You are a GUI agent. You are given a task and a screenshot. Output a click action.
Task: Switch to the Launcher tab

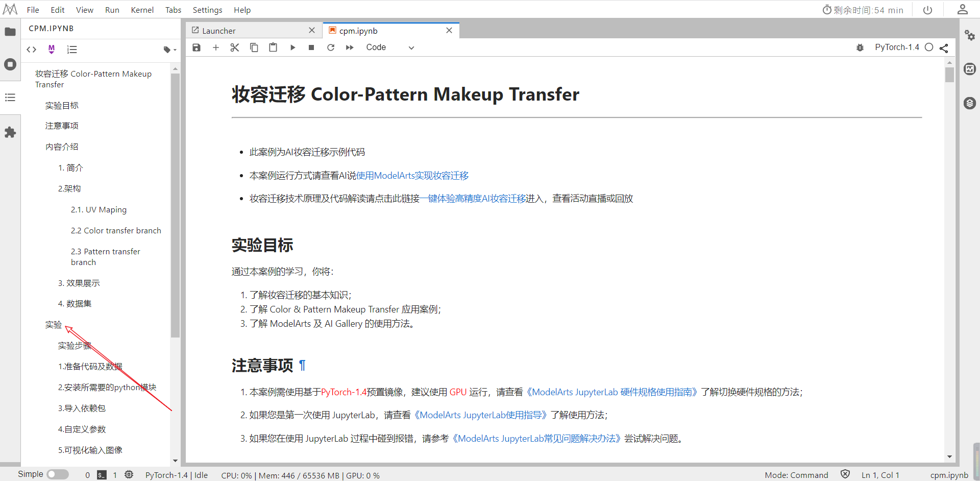(254, 31)
